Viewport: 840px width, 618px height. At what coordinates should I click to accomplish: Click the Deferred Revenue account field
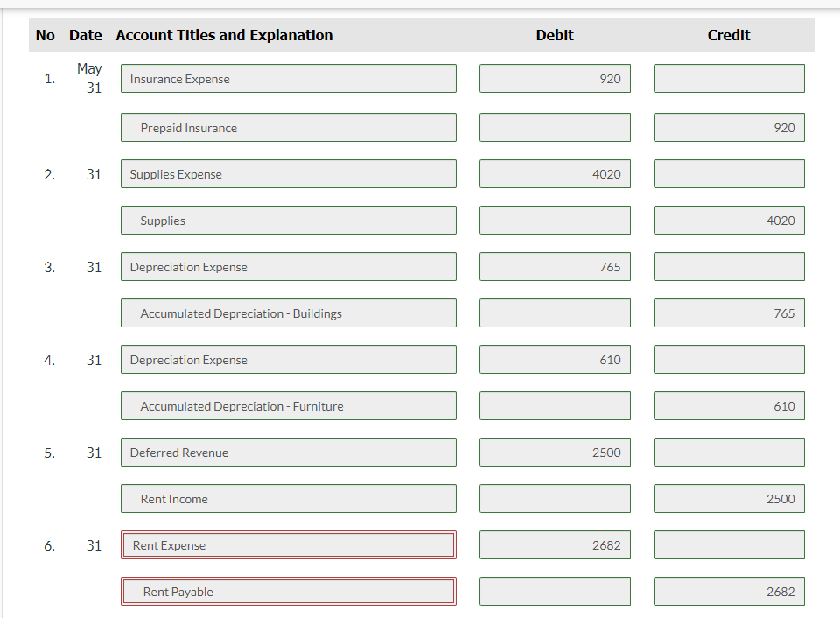(x=288, y=453)
